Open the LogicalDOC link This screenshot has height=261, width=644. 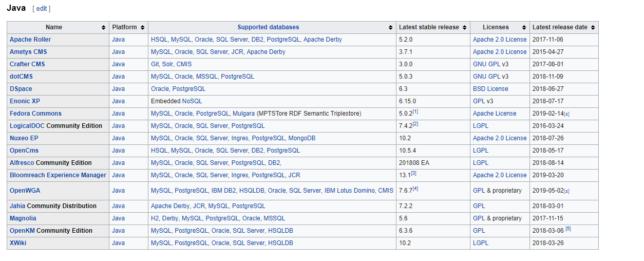[x=27, y=126]
